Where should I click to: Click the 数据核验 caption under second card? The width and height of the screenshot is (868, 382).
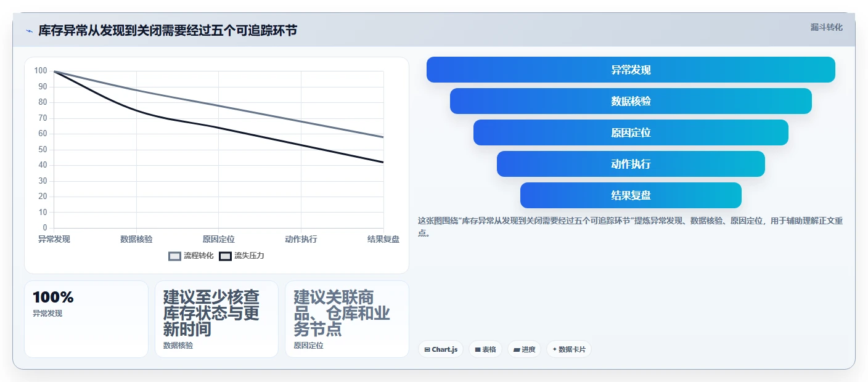click(178, 346)
